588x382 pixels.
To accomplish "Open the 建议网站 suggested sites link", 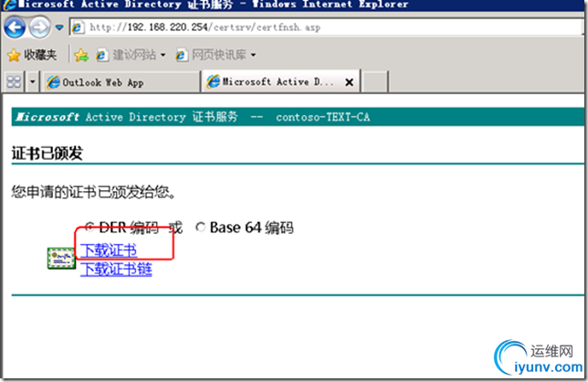I will click(x=126, y=55).
